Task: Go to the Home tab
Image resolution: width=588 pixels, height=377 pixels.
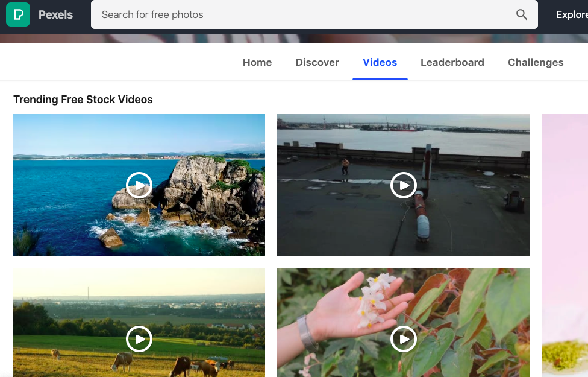Action: (x=257, y=62)
